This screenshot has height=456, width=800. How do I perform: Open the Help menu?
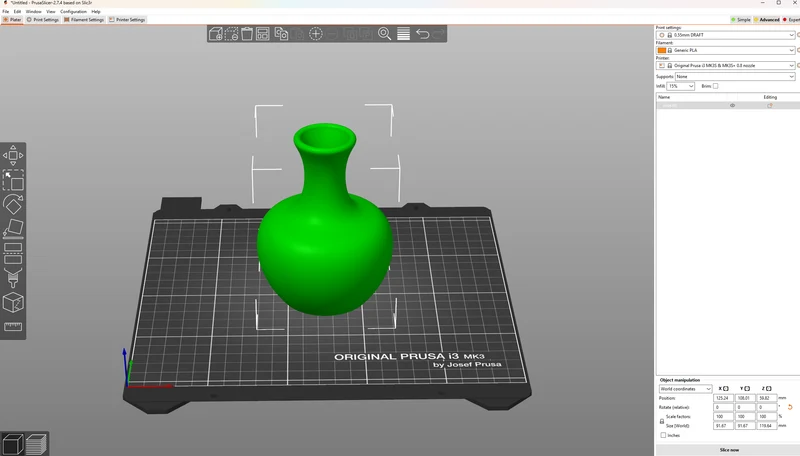(96, 11)
